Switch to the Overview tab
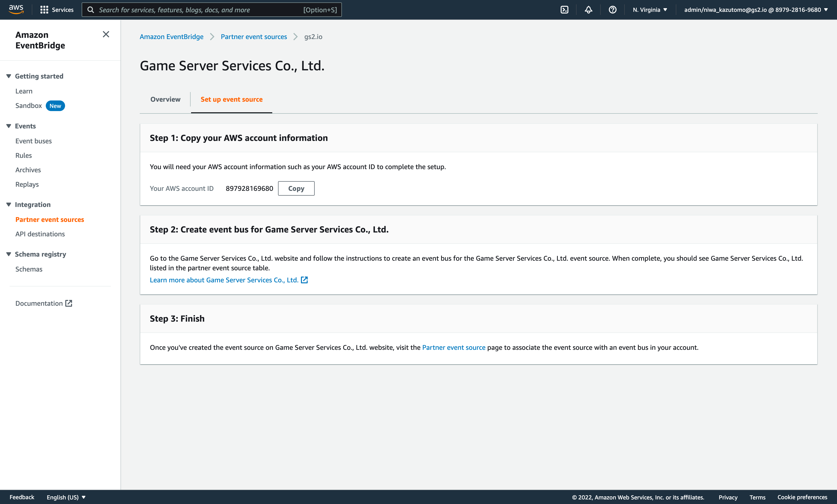 (165, 99)
